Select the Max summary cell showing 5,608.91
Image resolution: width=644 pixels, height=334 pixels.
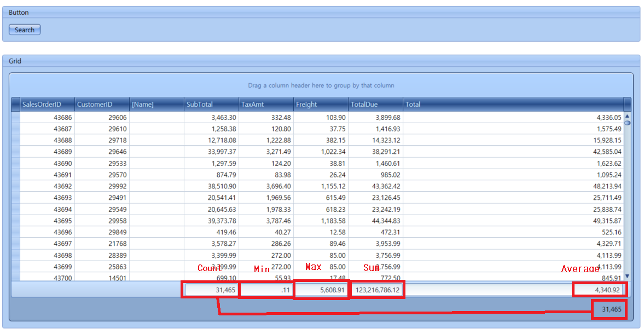(321, 289)
